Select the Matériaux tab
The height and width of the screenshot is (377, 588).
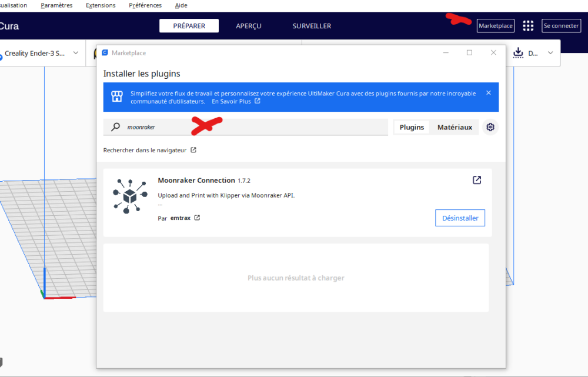[455, 127]
